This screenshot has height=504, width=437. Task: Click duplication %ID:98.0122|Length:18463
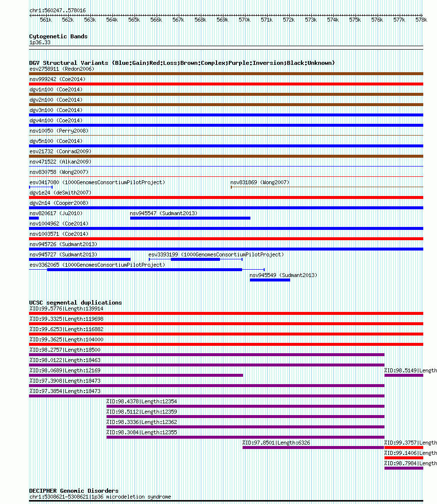pos(207,365)
